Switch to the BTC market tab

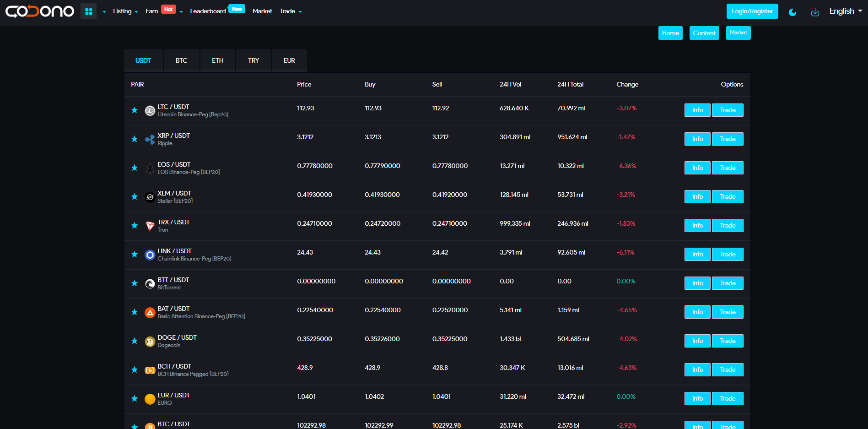coord(181,60)
